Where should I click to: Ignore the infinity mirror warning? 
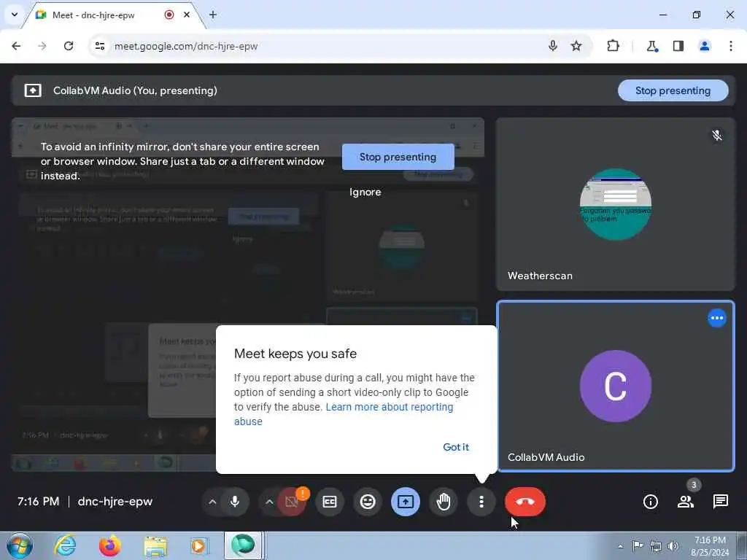[x=365, y=192]
